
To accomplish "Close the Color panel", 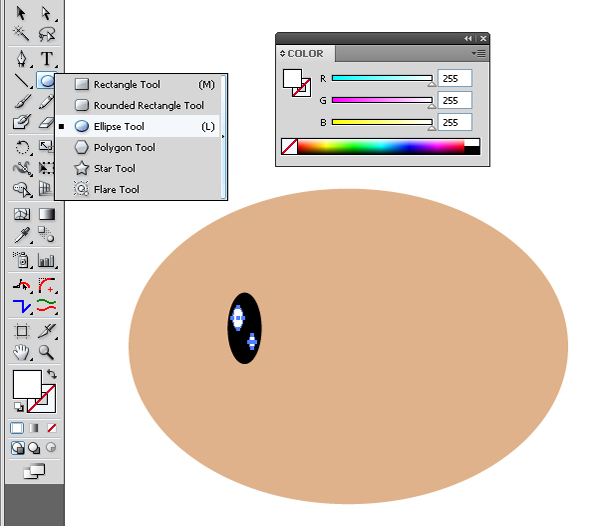I will 483,38.
